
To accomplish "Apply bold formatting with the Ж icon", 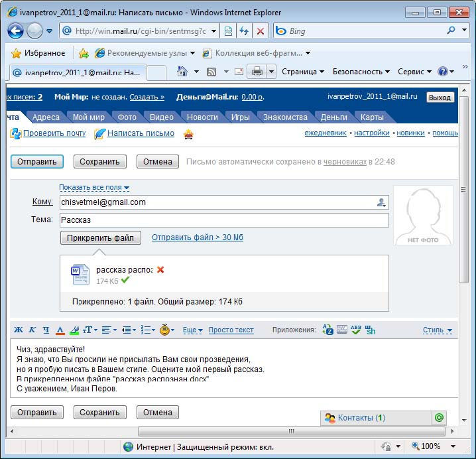I will [18, 330].
